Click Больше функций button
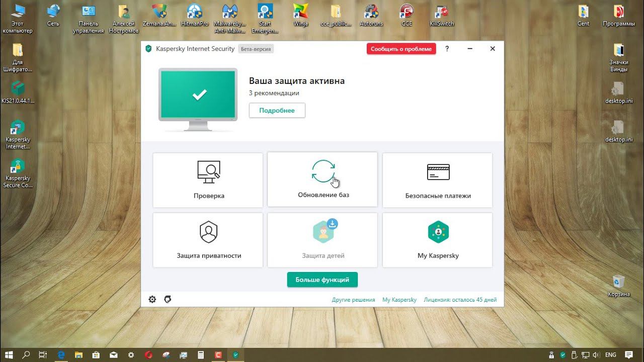644x362 pixels. click(323, 280)
